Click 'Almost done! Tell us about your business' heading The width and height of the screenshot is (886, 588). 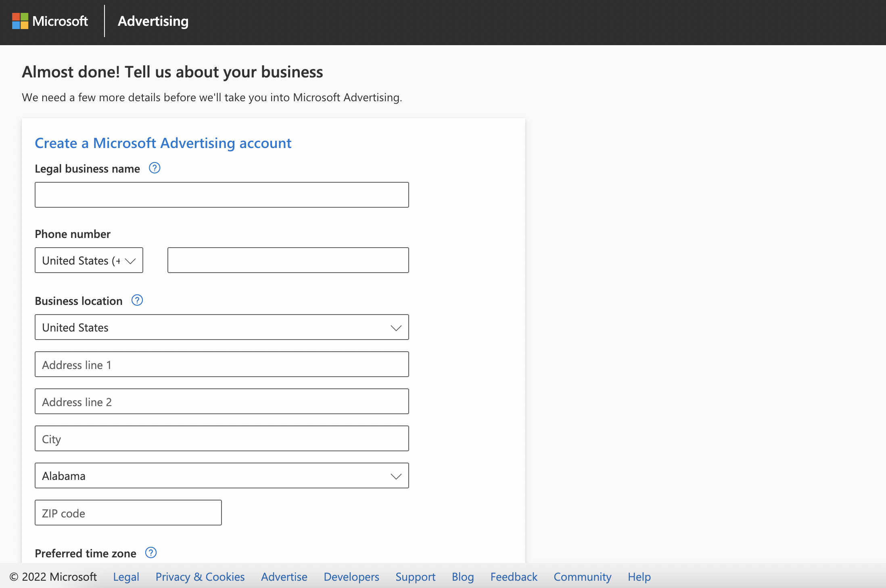point(173,72)
